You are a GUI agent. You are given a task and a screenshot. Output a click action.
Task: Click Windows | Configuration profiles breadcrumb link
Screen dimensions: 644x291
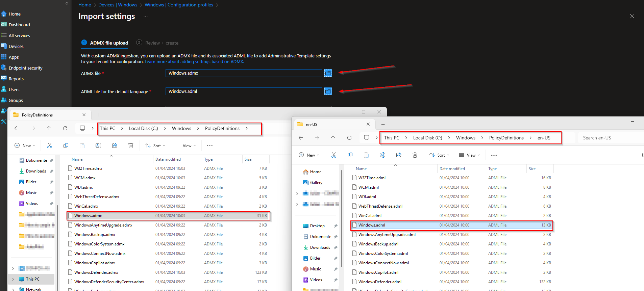tap(179, 5)
